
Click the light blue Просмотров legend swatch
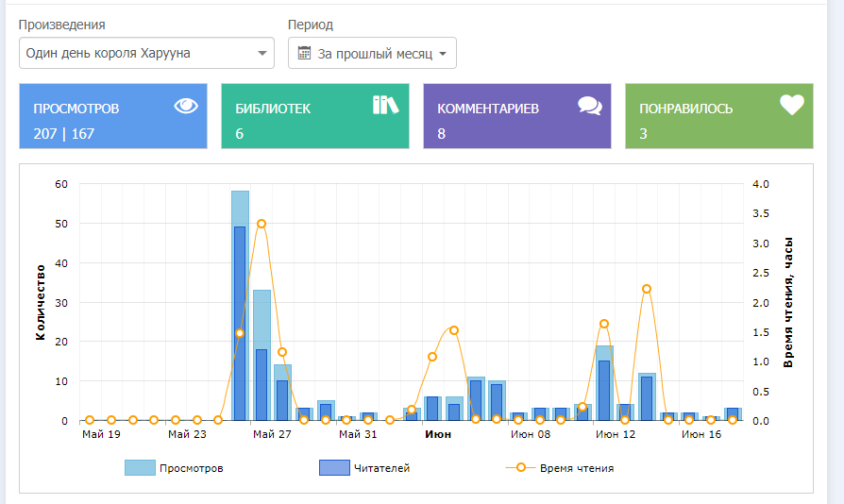139,467
